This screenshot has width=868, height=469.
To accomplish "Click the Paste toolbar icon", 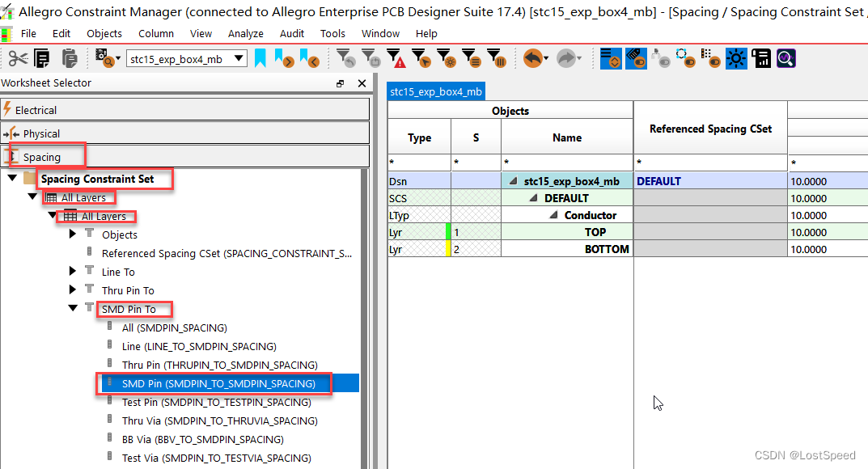I will [70, 58].
